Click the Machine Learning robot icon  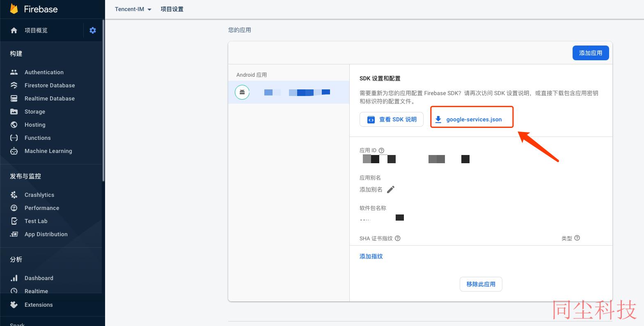tap(14, 151)
